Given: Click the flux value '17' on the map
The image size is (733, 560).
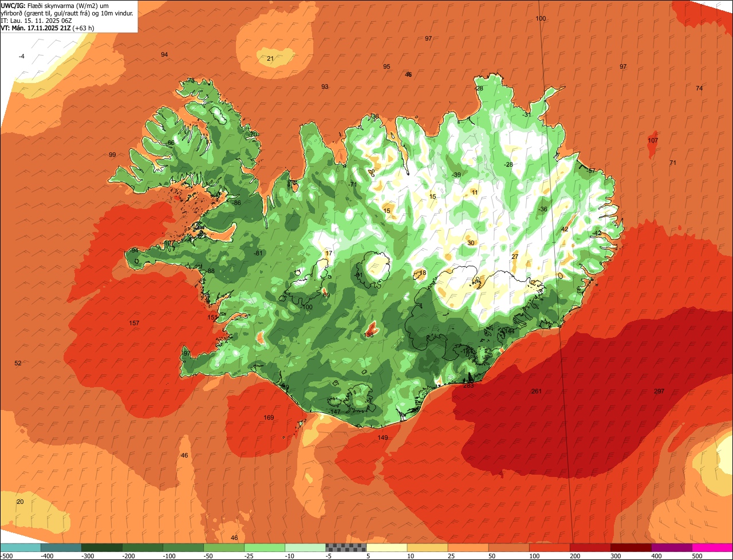Looking at the screenshot, I should [x=329, y=253].
